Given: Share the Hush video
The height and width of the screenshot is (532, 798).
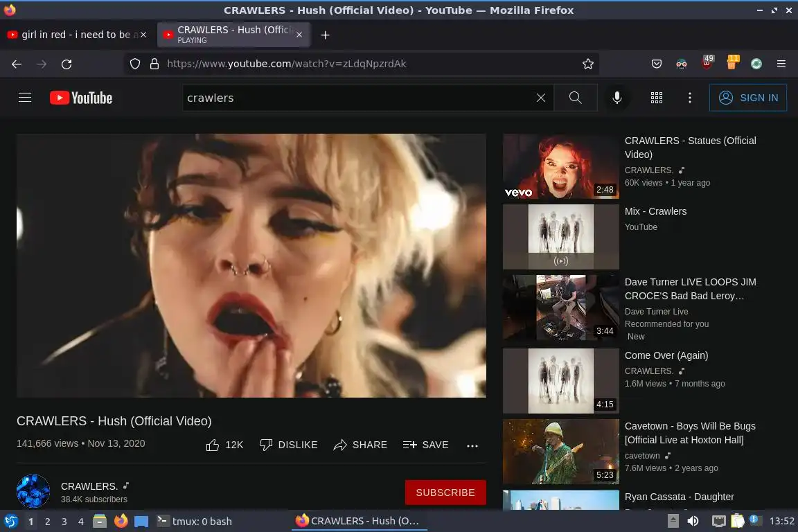Looking at the screenshot, I should (x=360, y=445).
